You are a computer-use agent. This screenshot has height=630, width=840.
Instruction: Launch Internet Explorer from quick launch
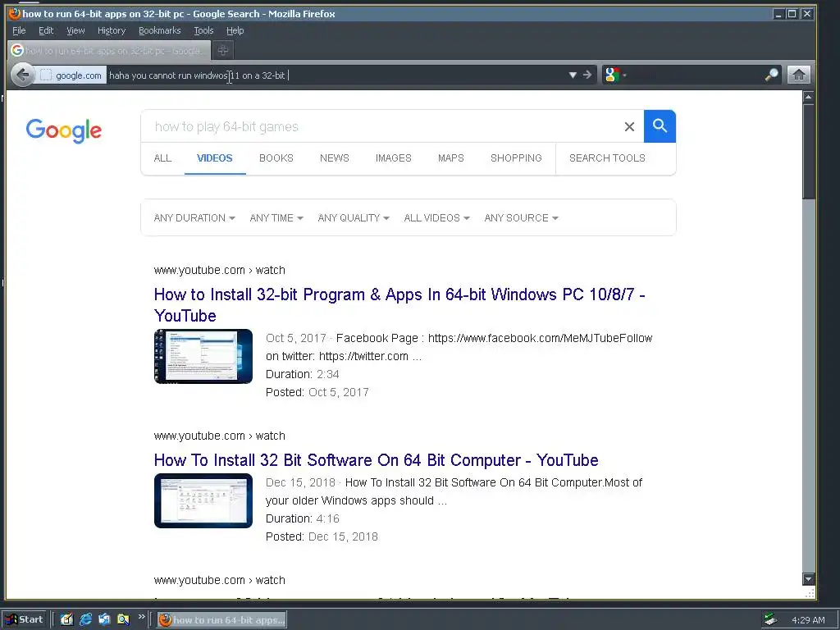tap(85, 620)
